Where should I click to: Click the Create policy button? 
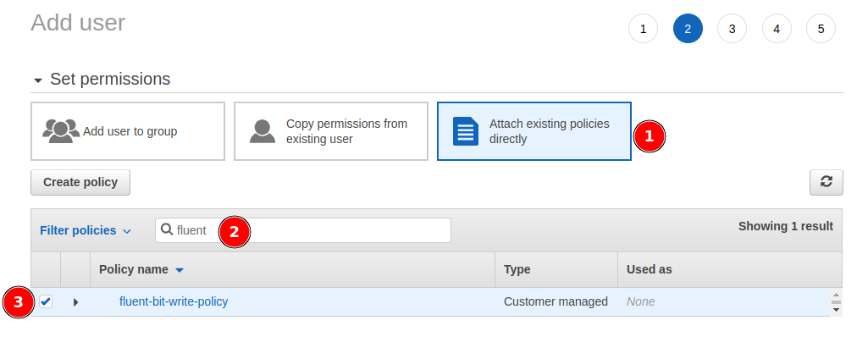[x=80, y=182]
